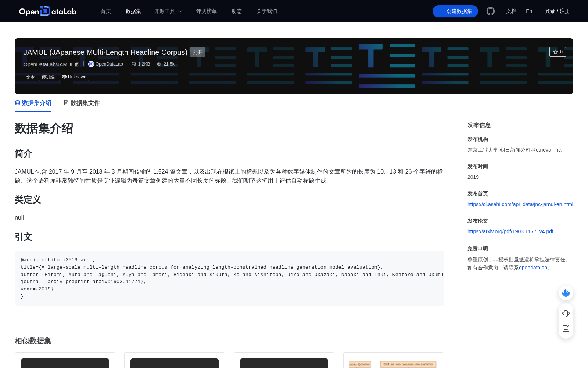
Task: Open the arxiv.org paper PDF link
Action: pyautogui.click(x=510, y=231)
